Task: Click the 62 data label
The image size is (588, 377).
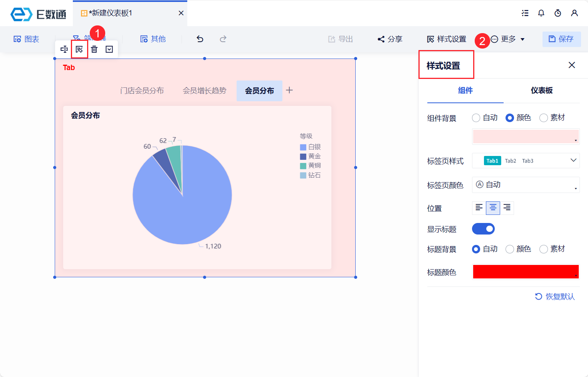Action: [163, 141]
